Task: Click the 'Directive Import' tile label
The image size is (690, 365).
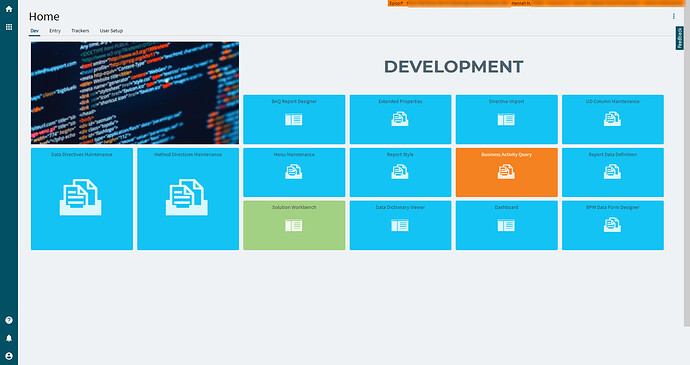Action: tap(506, 101)
